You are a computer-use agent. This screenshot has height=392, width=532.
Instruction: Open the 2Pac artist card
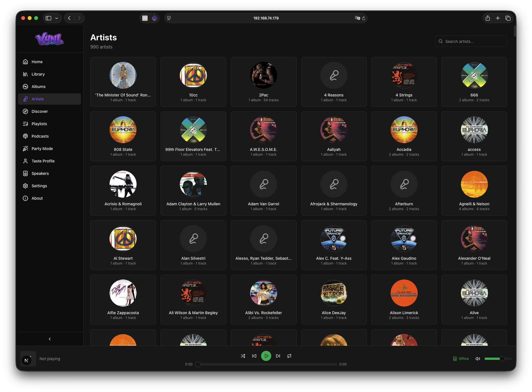[263, 82]
